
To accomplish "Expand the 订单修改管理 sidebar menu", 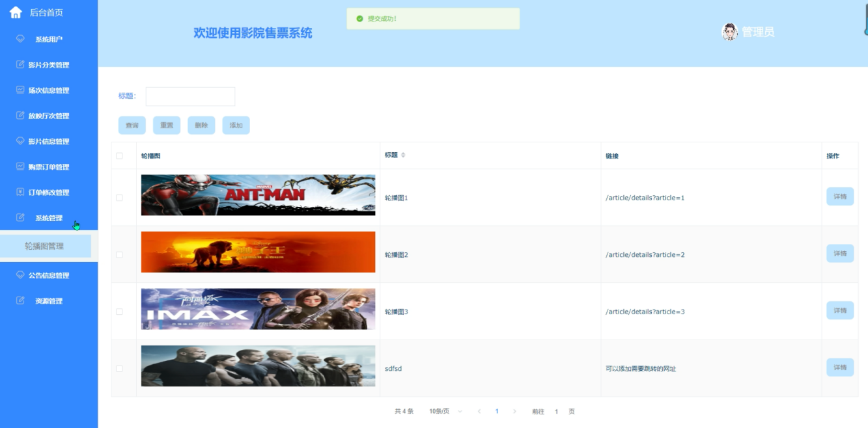I will (x=49, y=192).
